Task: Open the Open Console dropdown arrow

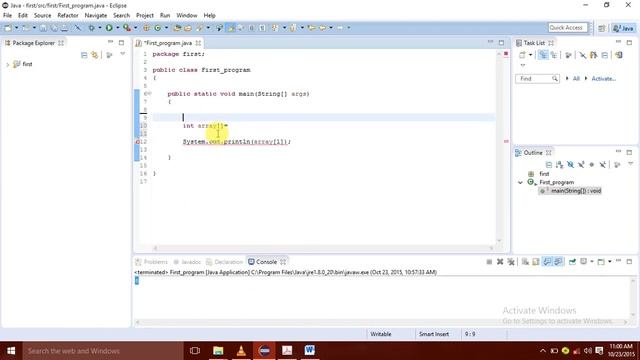Action: [610, 262]
